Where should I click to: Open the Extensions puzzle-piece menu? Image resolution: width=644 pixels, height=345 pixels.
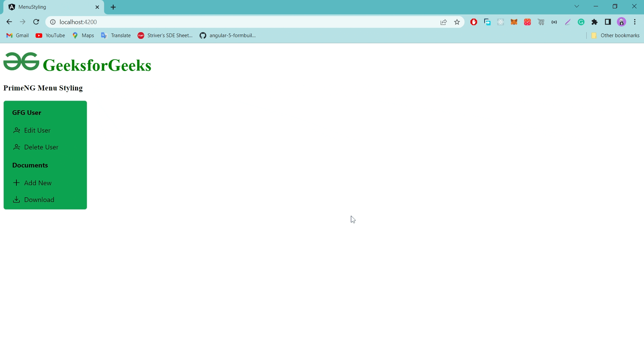click(594, 22)
